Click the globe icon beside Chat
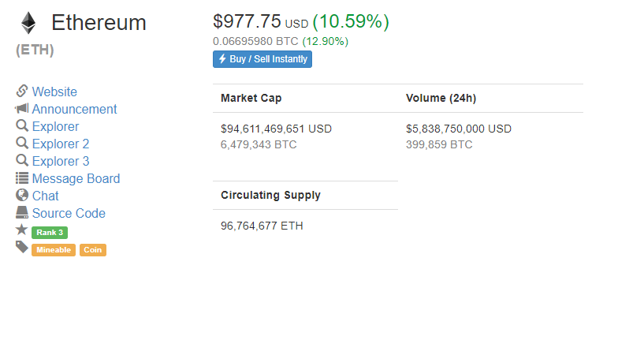This screenshot has height=340, width=644. coord(22,195)
